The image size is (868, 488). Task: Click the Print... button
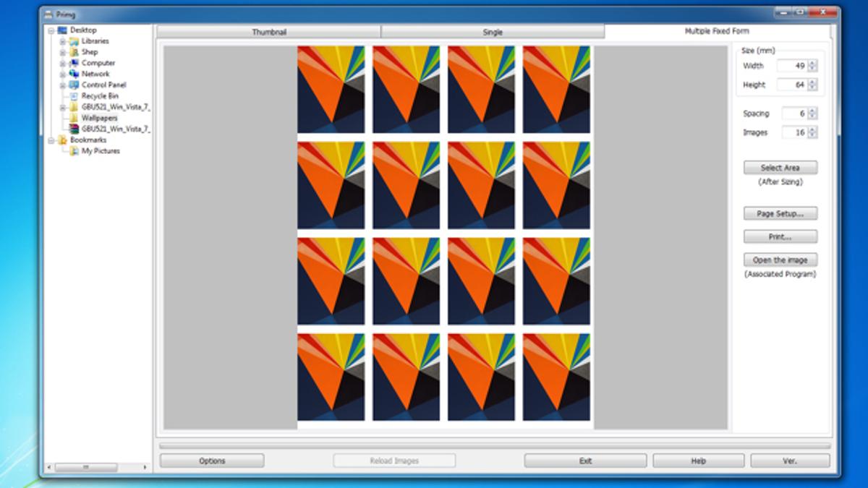click(780, 236)
